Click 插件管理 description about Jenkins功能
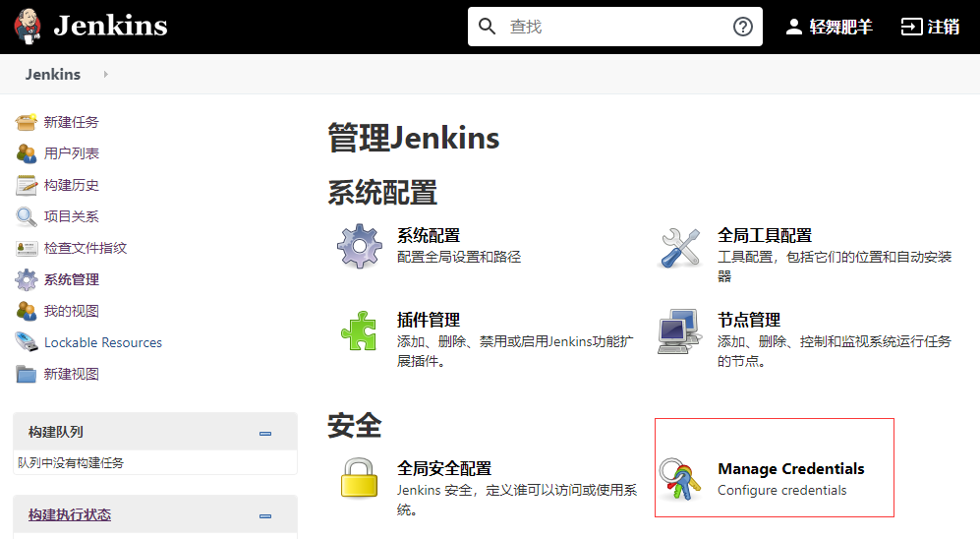 (x=515, y=351)
